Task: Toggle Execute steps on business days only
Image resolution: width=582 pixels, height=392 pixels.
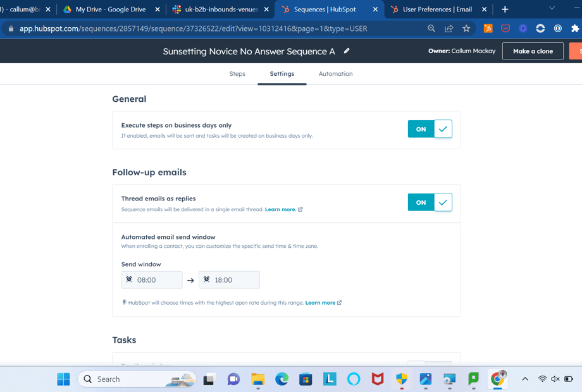Action: pos(430,129)
